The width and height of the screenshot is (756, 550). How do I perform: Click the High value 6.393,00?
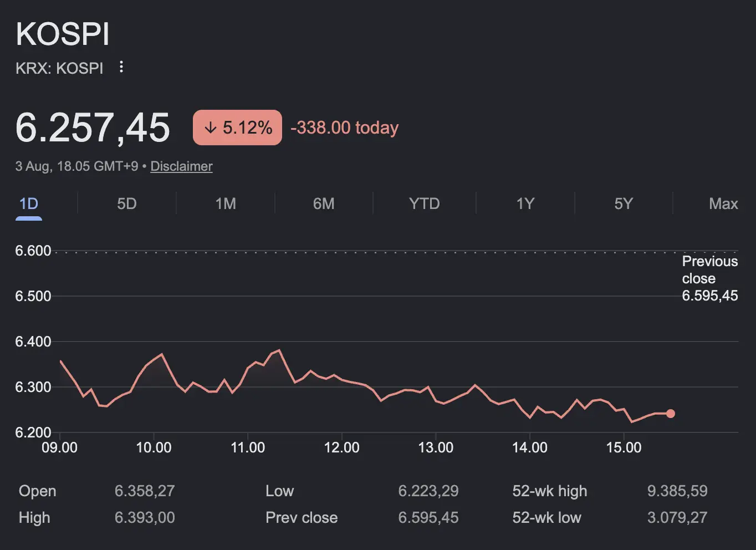145,518
